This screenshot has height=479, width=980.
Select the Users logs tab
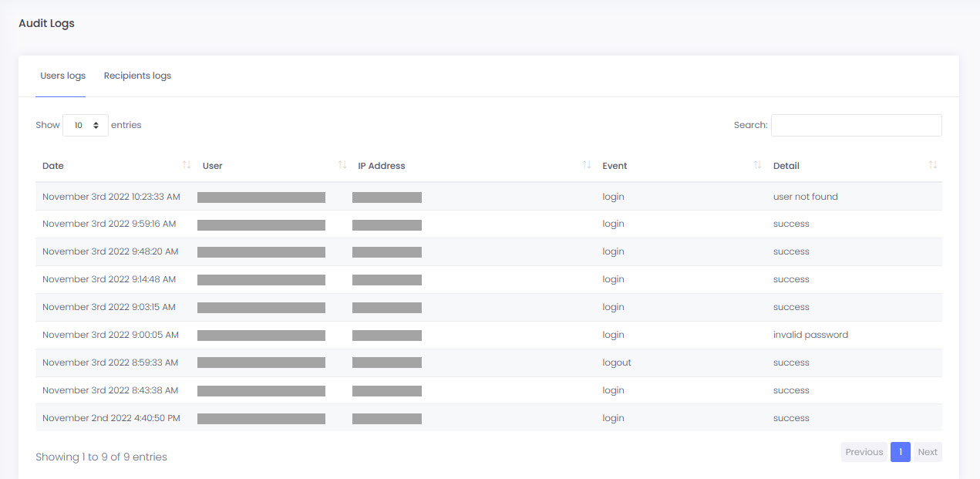click(62, 76)
